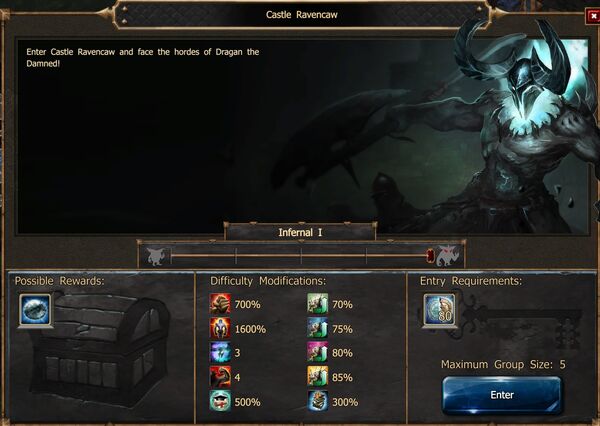600x426 pixels.
Task: Click the 300% bonus book icon
Action: pyautogui.click(x=318, y=401)
